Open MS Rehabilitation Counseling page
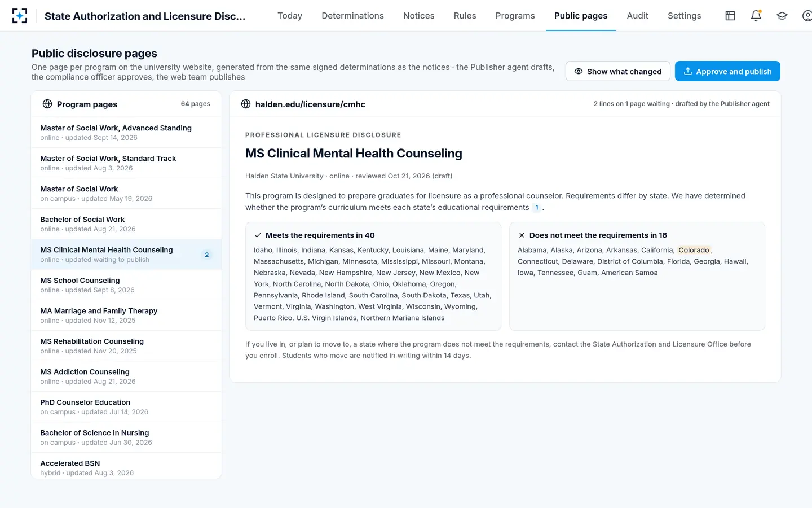 (x=126, y=346)
